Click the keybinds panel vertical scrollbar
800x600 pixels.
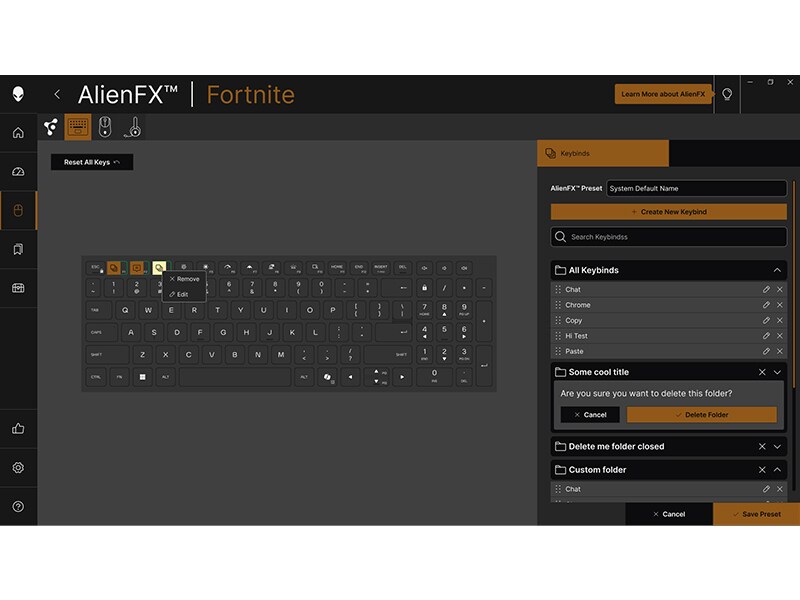[x=793, y=283]
